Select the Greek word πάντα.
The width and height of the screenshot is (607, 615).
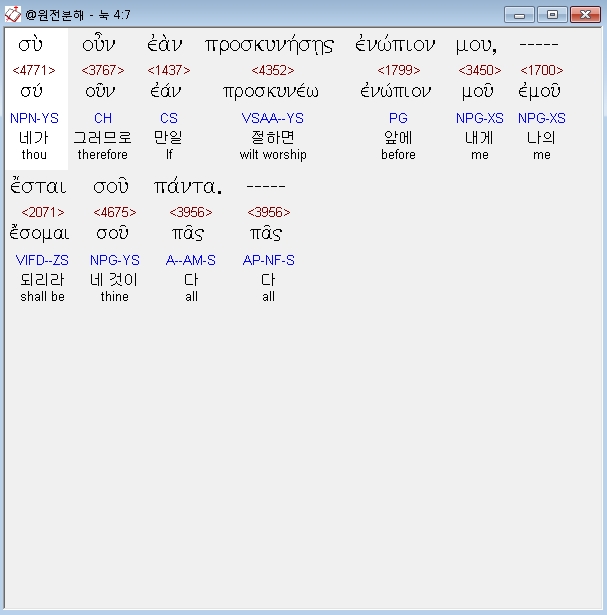tap(188, 187)
